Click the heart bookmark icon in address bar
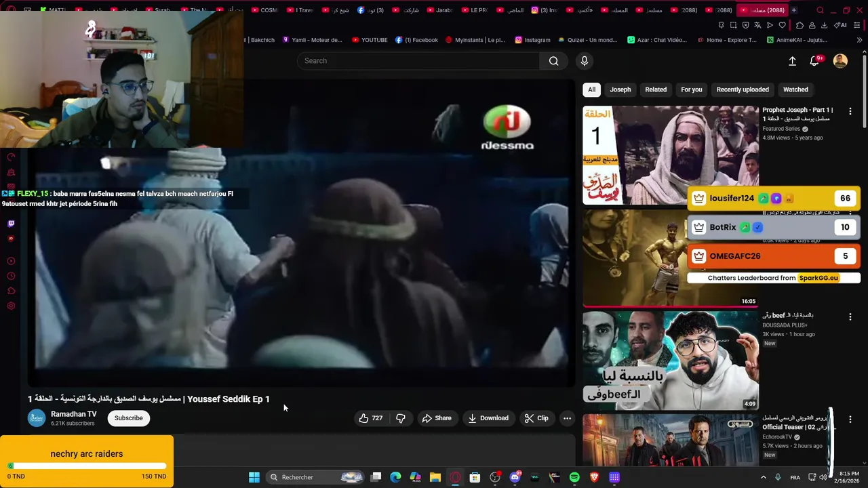868x488 pixels. click(782, 25)
